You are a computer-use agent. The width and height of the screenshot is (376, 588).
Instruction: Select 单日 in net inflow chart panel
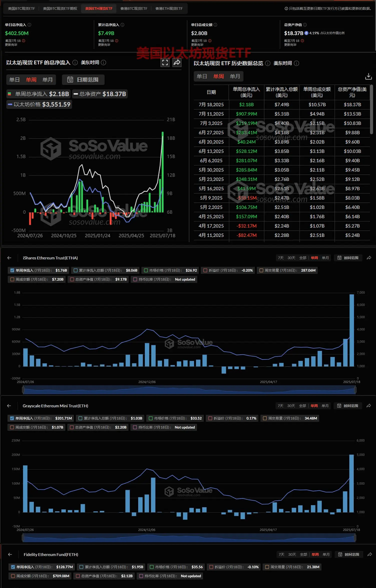(x=14, y=80)
